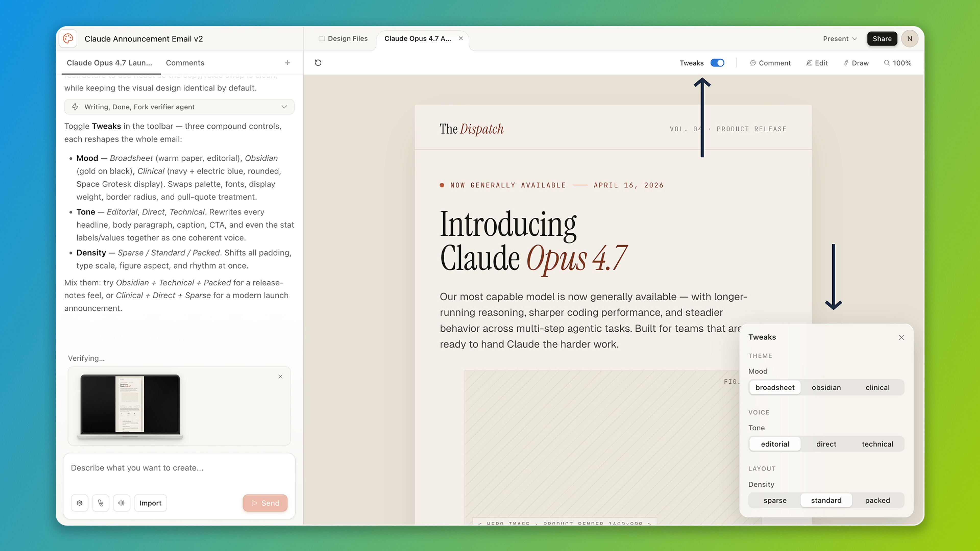Click the Verifying... status text
980x551 pixels.
[x=86, y=358]
